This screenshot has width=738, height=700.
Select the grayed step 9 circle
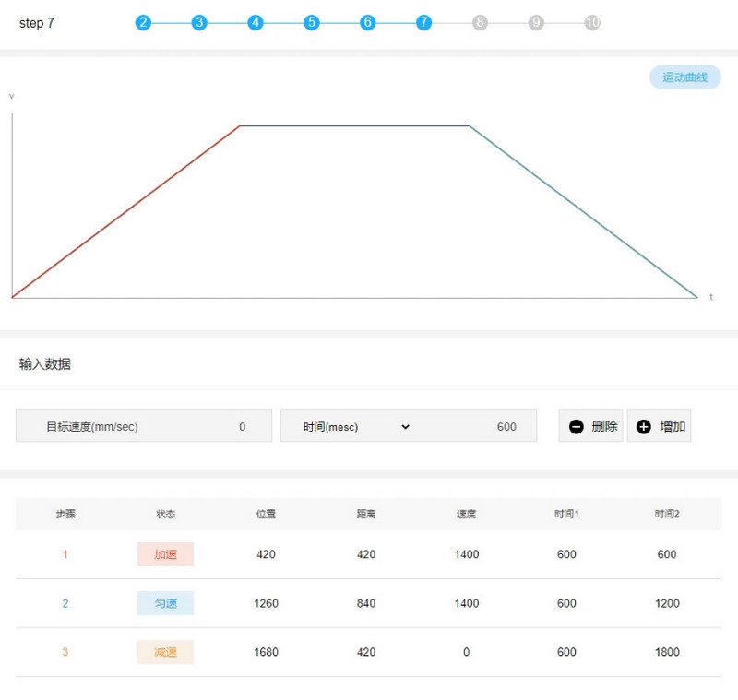coord(536,22)
